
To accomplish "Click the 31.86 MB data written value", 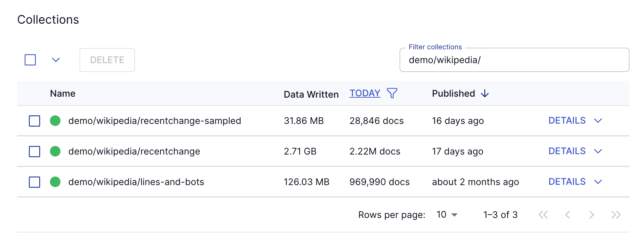I will pyautogui.click(x=304, y=121).
